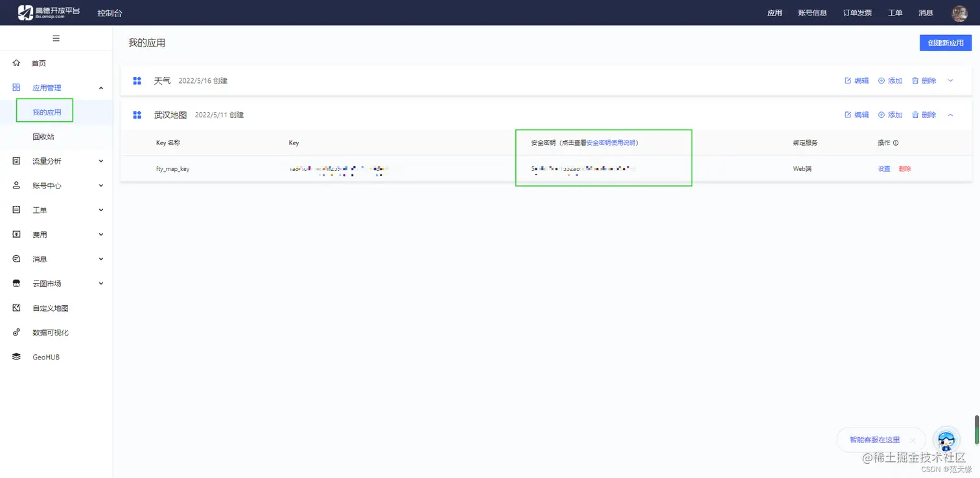Image resolution: width=980 pixels, height=478 pixels.
Task: Click 设置 for fty_map_key
Action: point(884,168)
